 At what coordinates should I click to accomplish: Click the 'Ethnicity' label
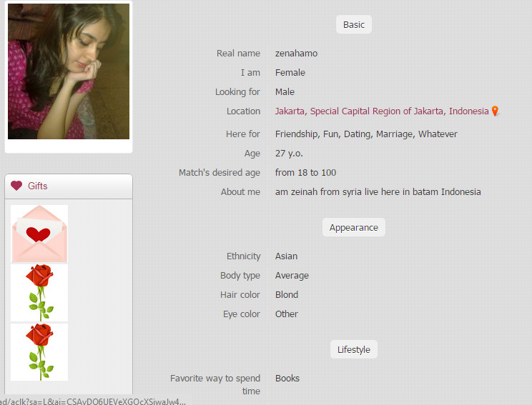click(243, 256)
